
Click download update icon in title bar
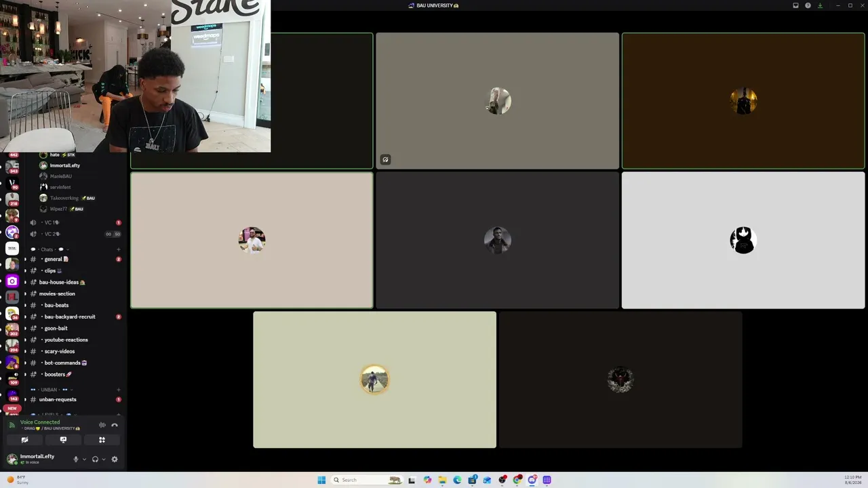point(820,5)
